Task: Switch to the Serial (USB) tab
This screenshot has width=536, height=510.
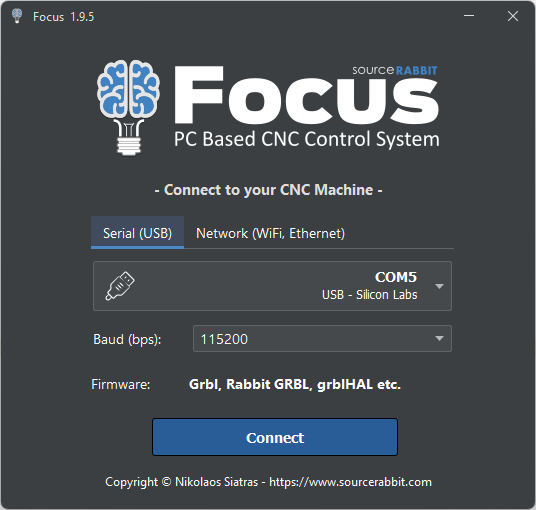Action: 137,233
